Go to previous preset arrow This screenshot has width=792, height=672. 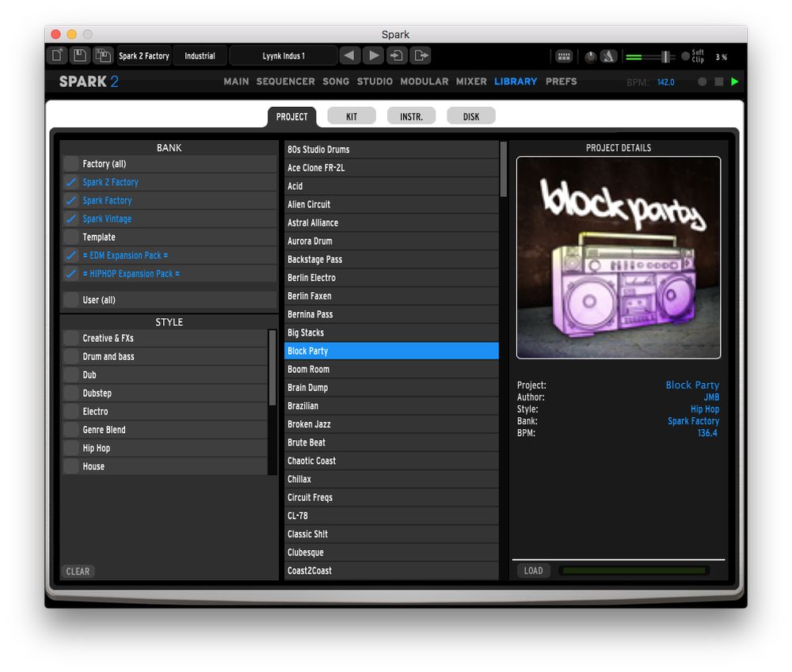coord(349,55)
